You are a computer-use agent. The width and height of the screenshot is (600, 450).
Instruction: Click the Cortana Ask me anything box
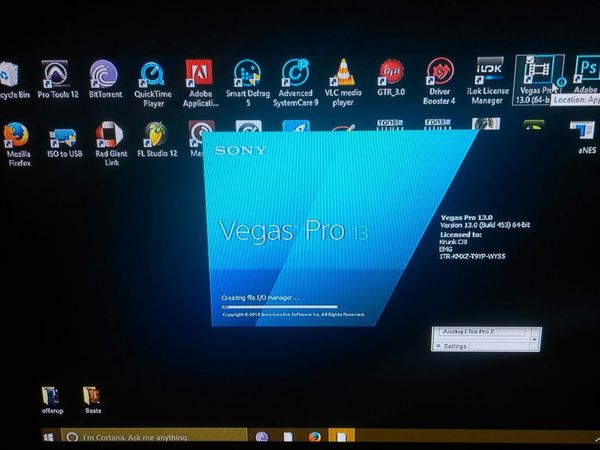pyautogui.click(x=154, y=437)
